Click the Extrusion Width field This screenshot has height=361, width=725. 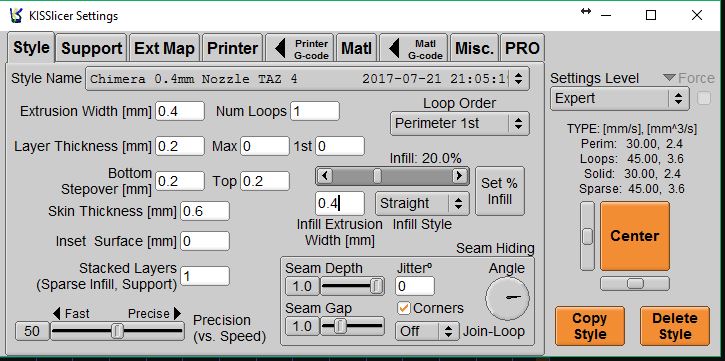[180, 111]
